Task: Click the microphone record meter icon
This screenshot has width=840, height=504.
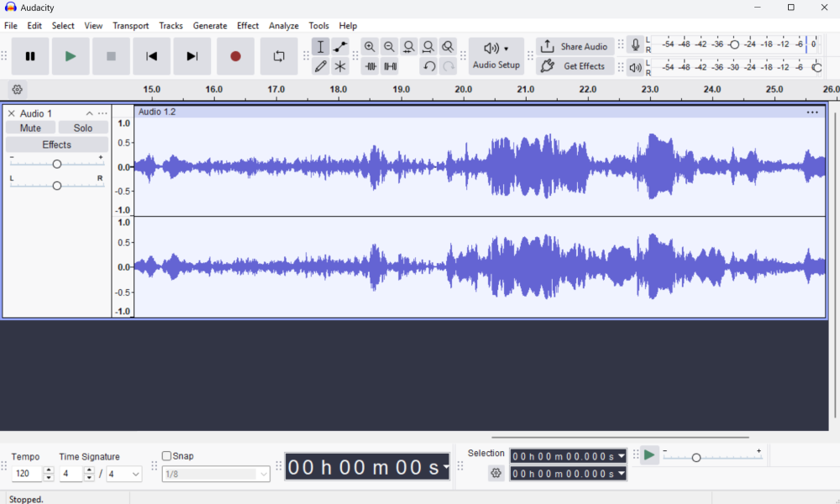Action: tap(635, 45)
